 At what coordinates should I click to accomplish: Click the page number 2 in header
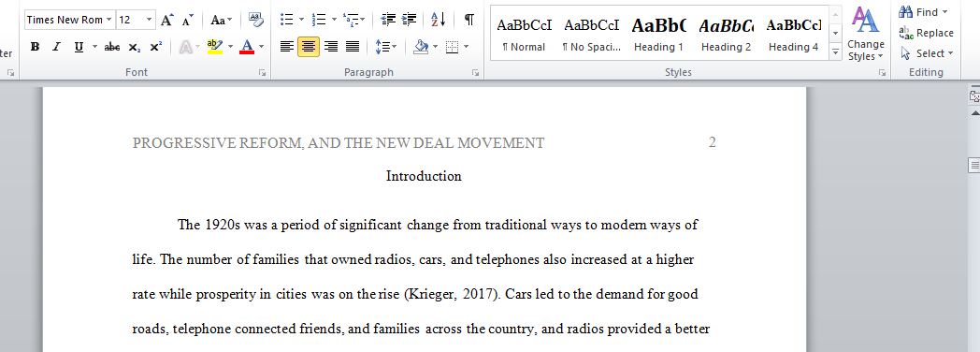[713, 142]
